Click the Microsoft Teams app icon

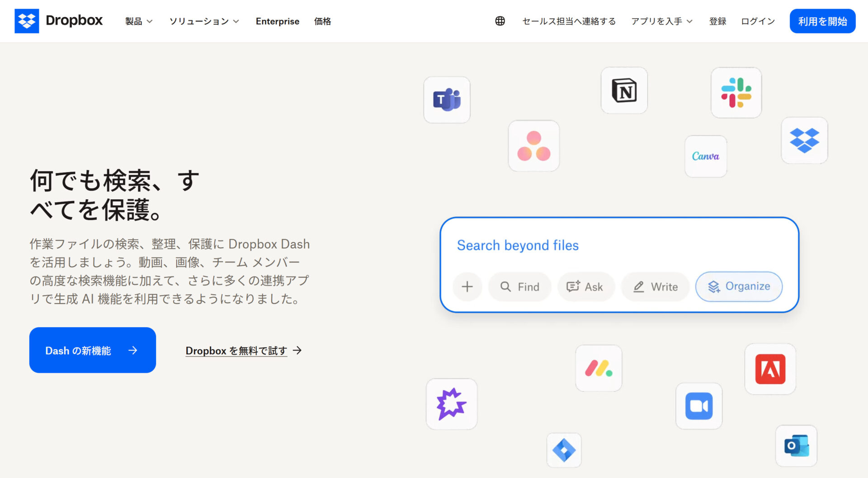[x=447, y=100]
